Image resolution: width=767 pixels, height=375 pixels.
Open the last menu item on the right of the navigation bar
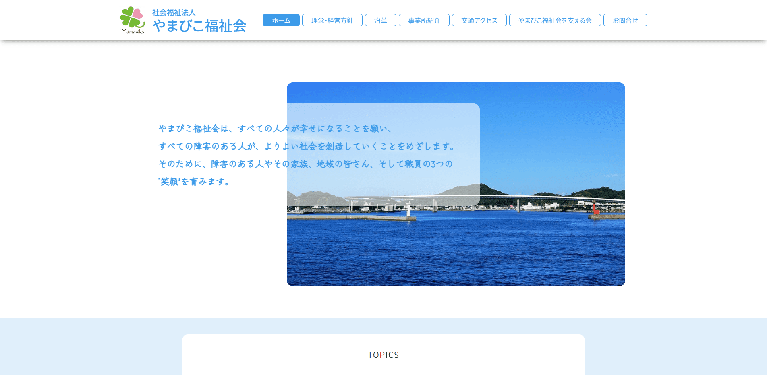(x=626, y=20)
